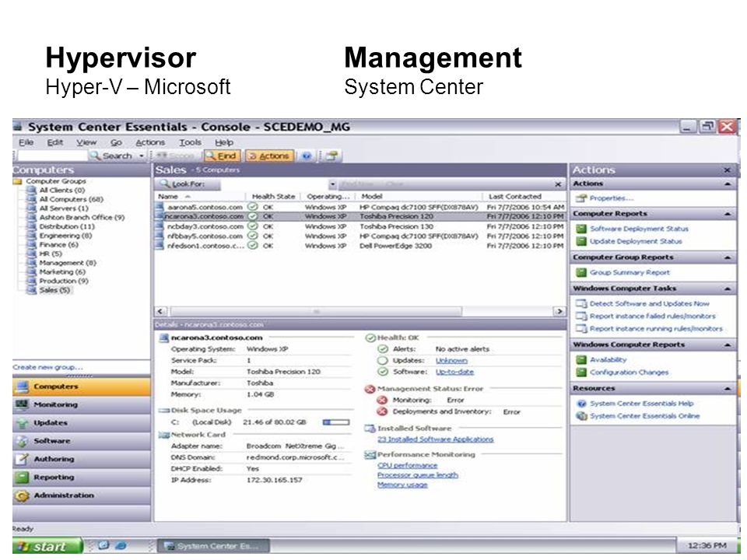This screenshot has height=560, width=747.
Task: Collapse the Windows Computer Tasks section
Action: click(x=728, y=289)
